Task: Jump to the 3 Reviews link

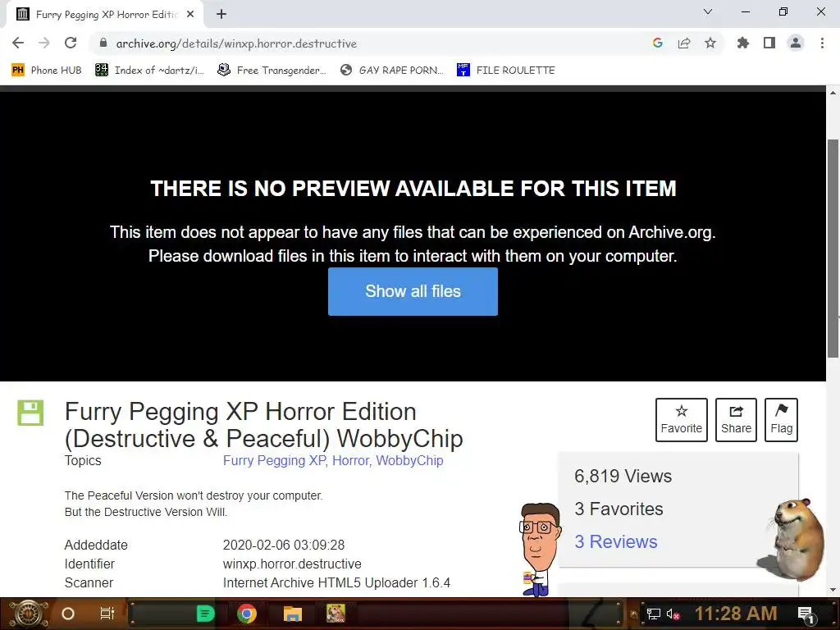Action: (615, 541)
